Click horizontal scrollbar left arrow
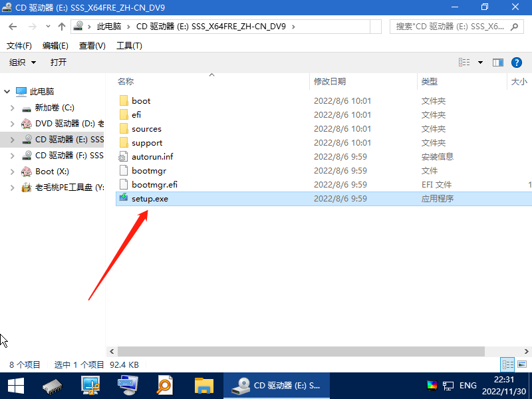The width and height of the screenshot is (532, 399). 112,352
